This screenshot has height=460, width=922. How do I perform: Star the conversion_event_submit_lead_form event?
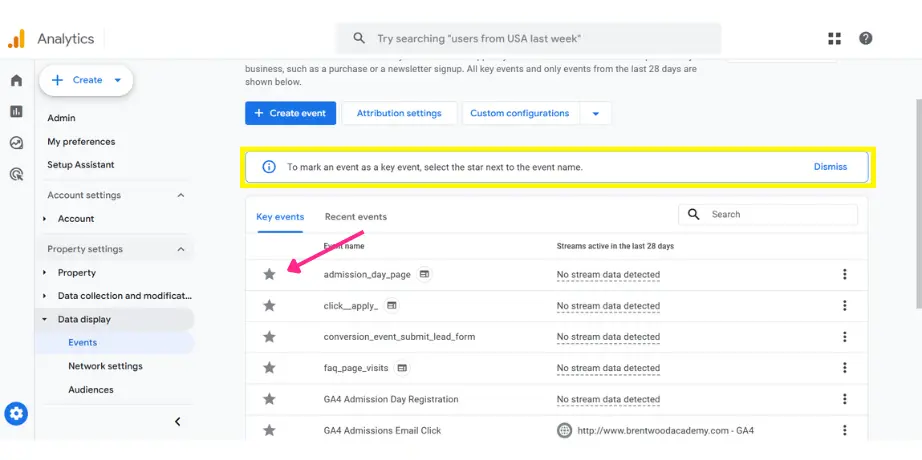pyautogui.click(x=269, y=337)
